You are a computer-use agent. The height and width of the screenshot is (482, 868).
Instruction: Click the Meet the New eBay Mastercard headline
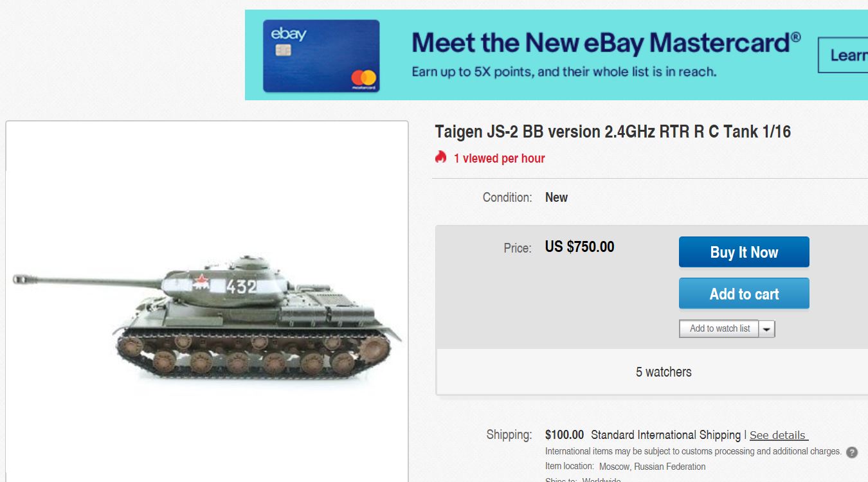[606, 42]
